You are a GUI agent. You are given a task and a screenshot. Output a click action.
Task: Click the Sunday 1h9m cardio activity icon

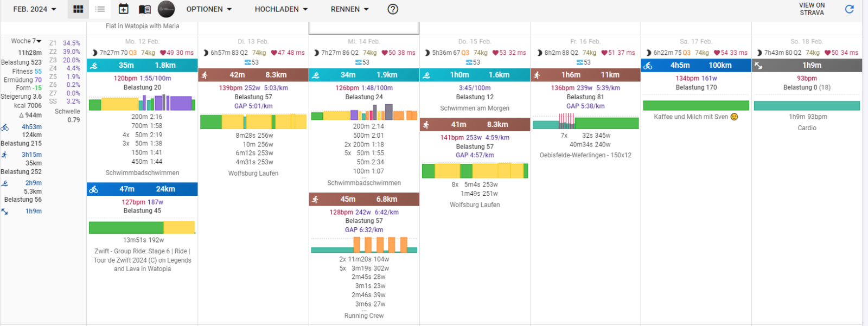pos(758,66)
